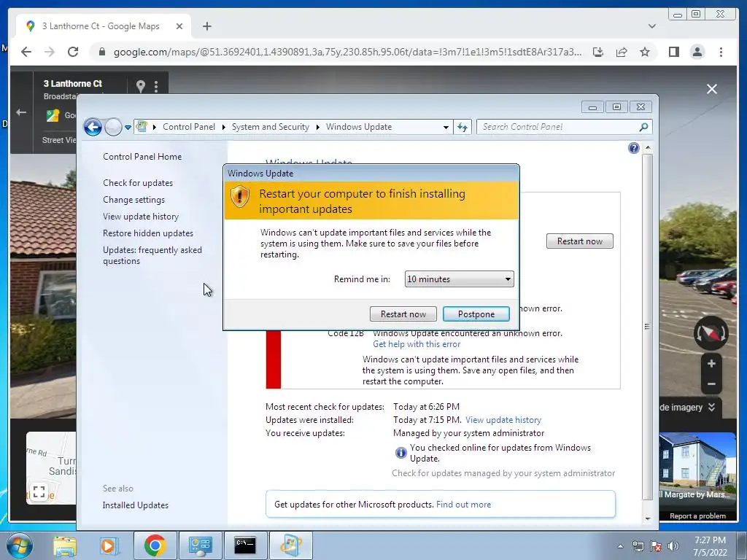747x560 pixels.
Task: Zoom out Street View with minus
Action: 711,384
